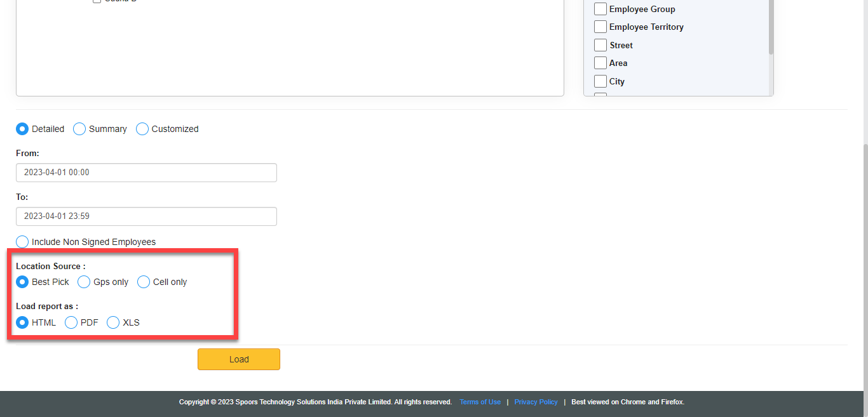Image resolution: width=868 pixels, height=417 pixels.
Task: Click the From date input field
Action: [x=146, y=173]
